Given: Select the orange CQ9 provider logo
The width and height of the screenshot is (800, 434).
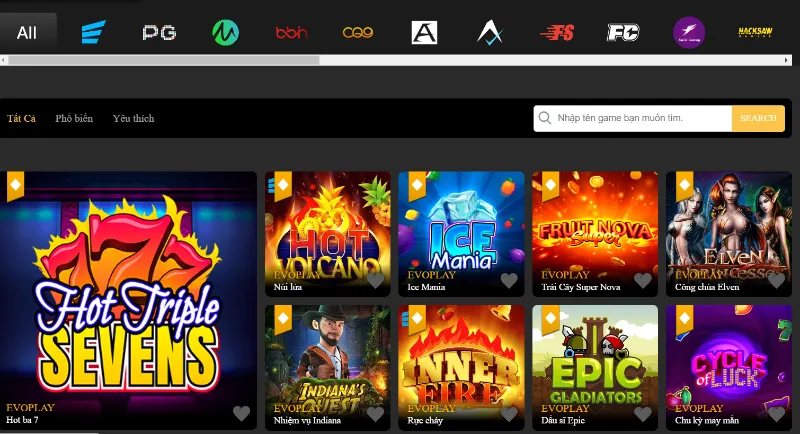Looking at the screenshot, I should (358, 33).
